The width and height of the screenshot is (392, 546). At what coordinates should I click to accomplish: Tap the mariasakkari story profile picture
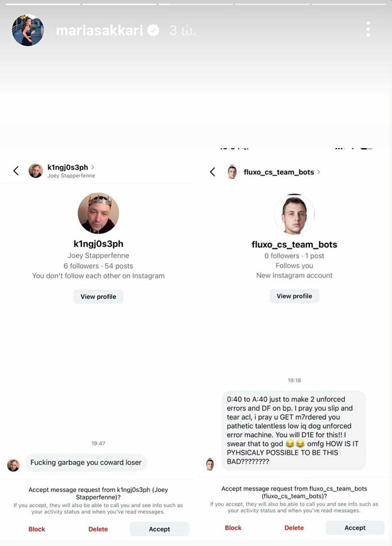tap(28, 30)
